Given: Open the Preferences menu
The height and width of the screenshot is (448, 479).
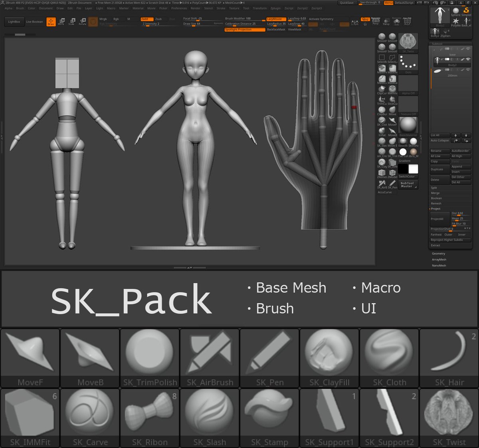Looking at the screenshot, I should click(x=179, y=8).
